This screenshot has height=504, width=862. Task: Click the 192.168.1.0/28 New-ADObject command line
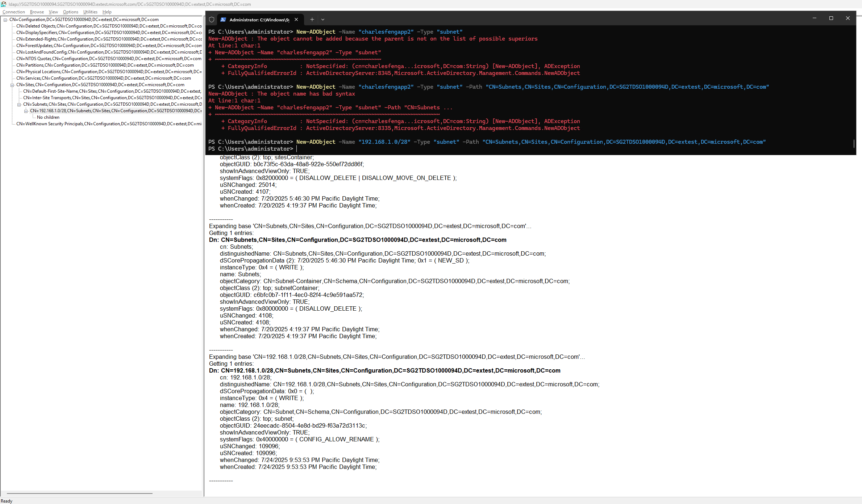click(487, 142)
